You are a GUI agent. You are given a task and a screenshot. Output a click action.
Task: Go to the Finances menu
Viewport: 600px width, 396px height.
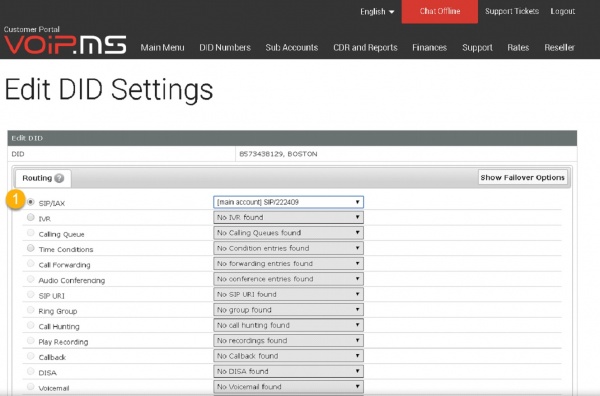pyautogui.click(x=429, y=47)
